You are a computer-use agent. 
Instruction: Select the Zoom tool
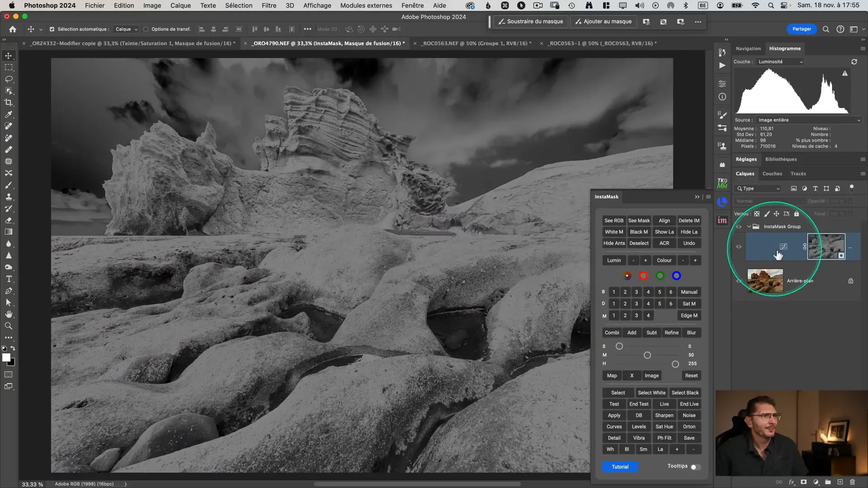9,326
